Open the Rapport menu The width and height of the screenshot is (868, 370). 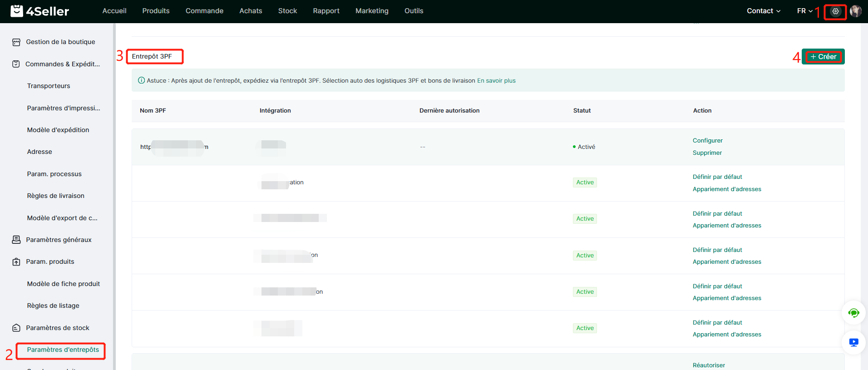(326, 11)
